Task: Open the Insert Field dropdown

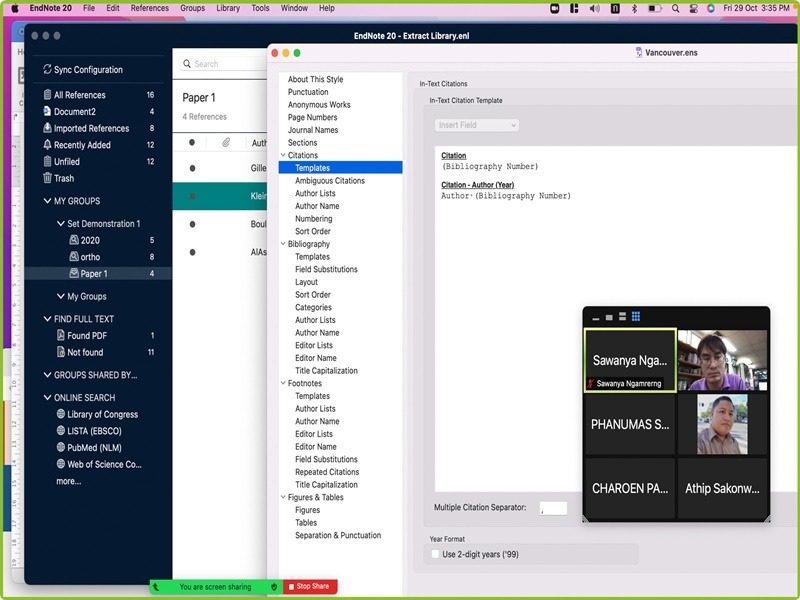Action: 477,125
